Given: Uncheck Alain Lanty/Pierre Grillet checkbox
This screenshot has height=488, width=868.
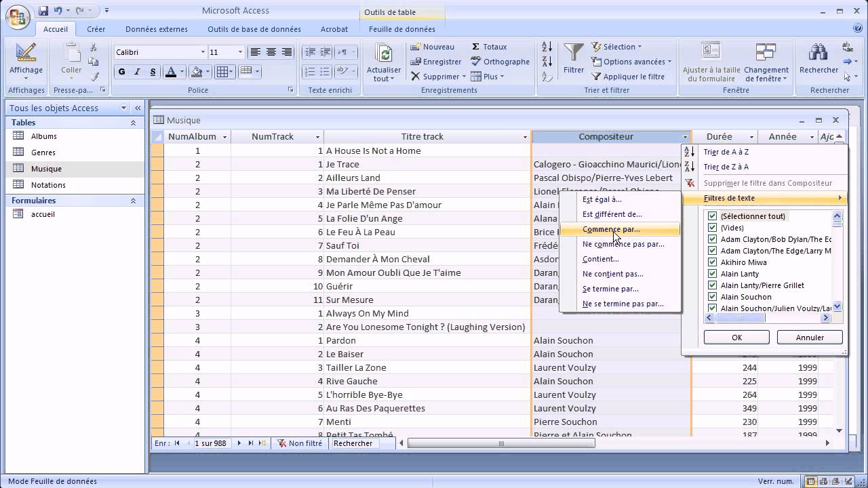Looking at the screenshot, I should [x=713, y=285].
